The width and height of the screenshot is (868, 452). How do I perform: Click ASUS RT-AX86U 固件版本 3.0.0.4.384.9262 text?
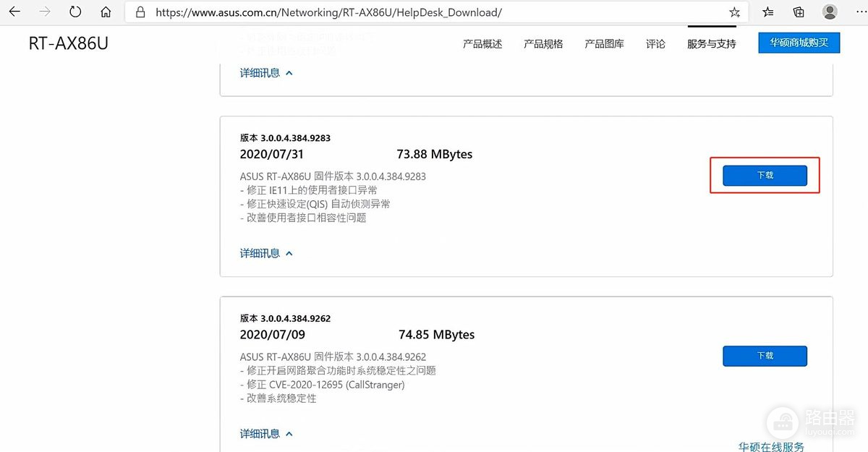[x=333, y=357]
